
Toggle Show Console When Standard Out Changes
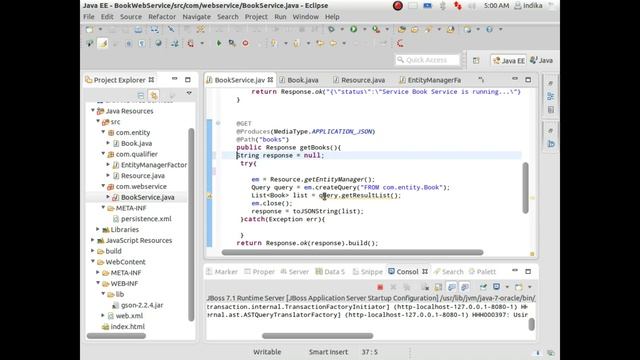point(451,287)
